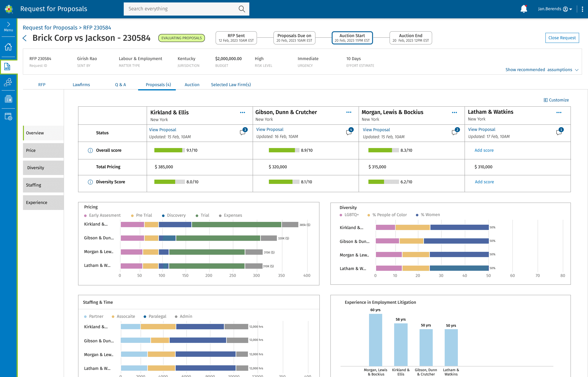
Task: Open Gibson, Dunn & Crutcher three-dot menu
Action: (349, 112)
